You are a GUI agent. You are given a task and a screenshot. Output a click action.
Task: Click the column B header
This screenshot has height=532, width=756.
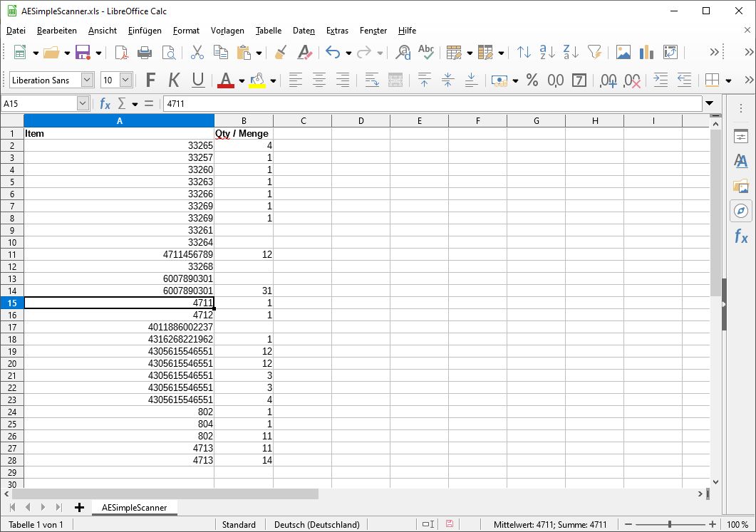click(244, 121)
